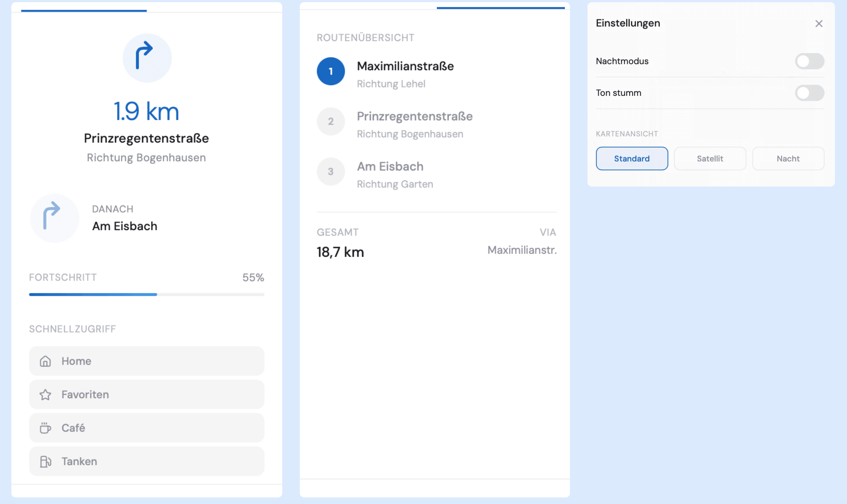The image size is (847, 504).
Task: Click the Café coffee cup icon
Action: (x=45, y=428)
